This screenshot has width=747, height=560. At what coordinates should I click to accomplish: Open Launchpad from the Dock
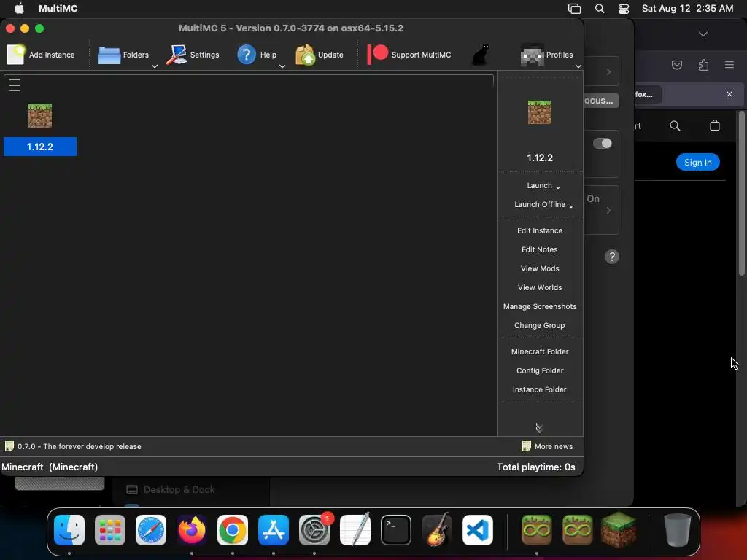pos(110,530)
